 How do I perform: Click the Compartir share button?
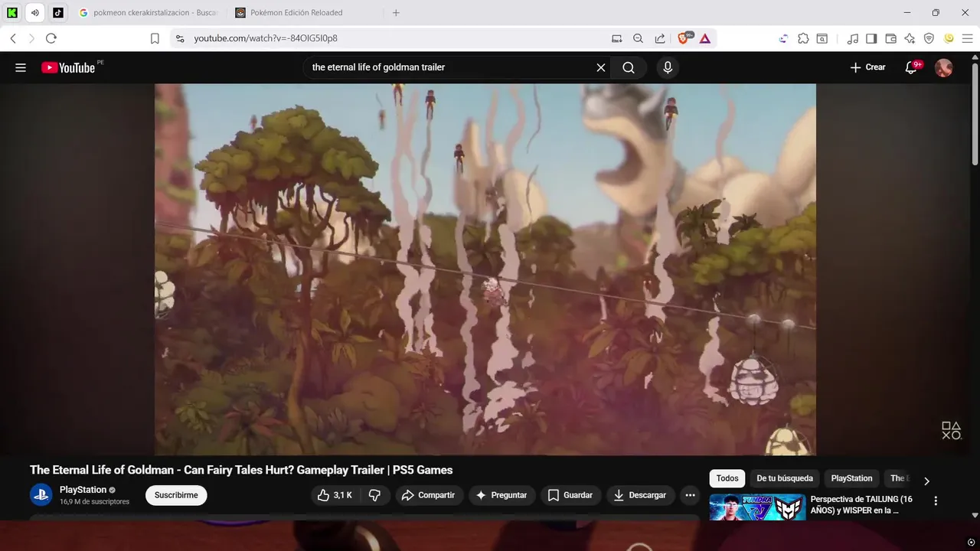click(429, 495)
